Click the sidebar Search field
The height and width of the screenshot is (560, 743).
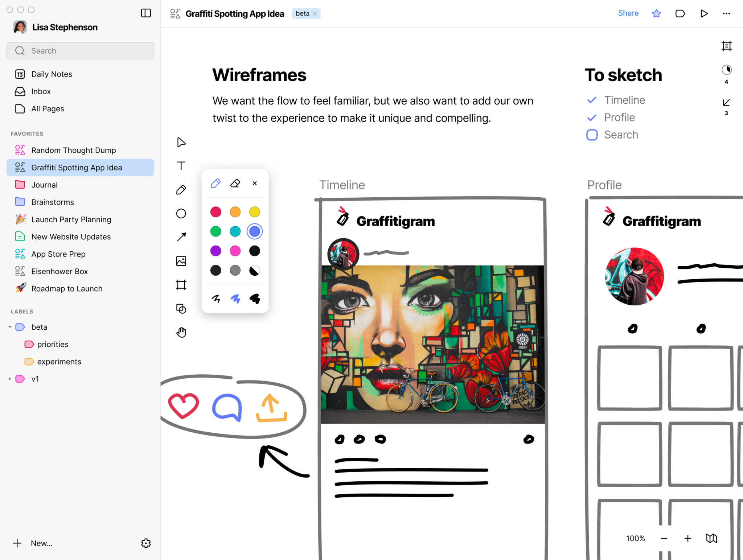80,51
